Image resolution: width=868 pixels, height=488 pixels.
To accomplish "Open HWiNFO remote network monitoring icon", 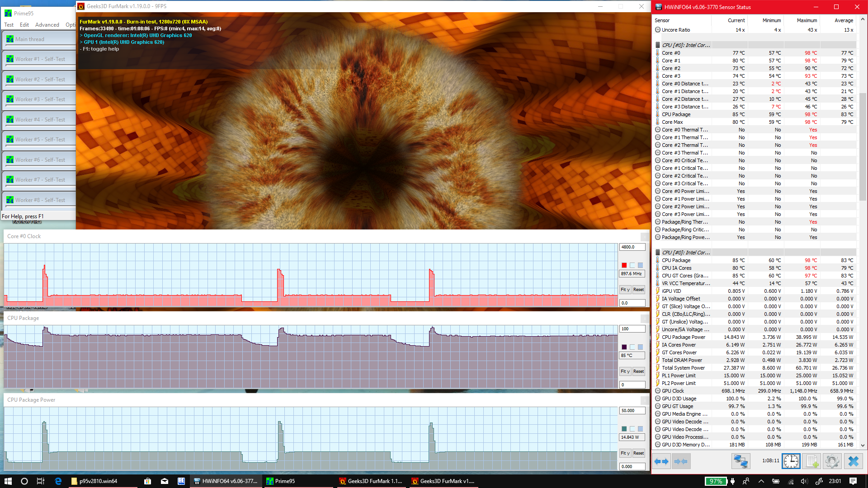I will (x=741, y=461).
